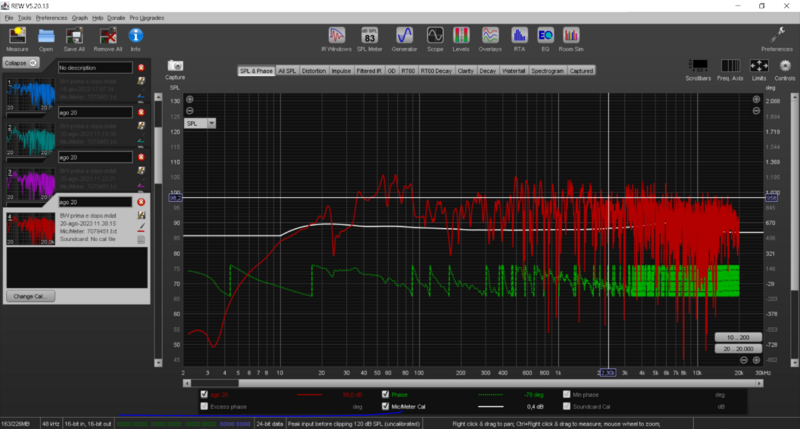Enable the Excess phase checkbox

205,407
